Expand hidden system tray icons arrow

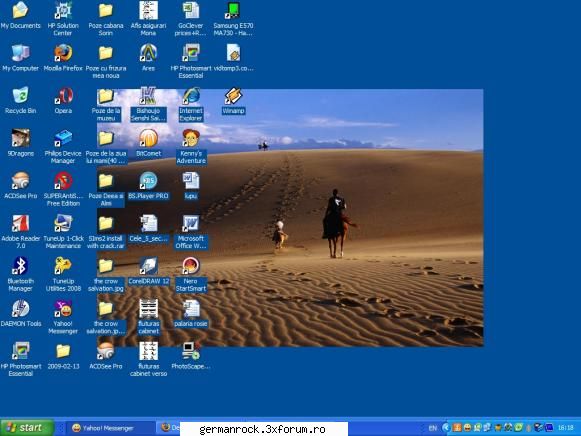click(446, 428)
